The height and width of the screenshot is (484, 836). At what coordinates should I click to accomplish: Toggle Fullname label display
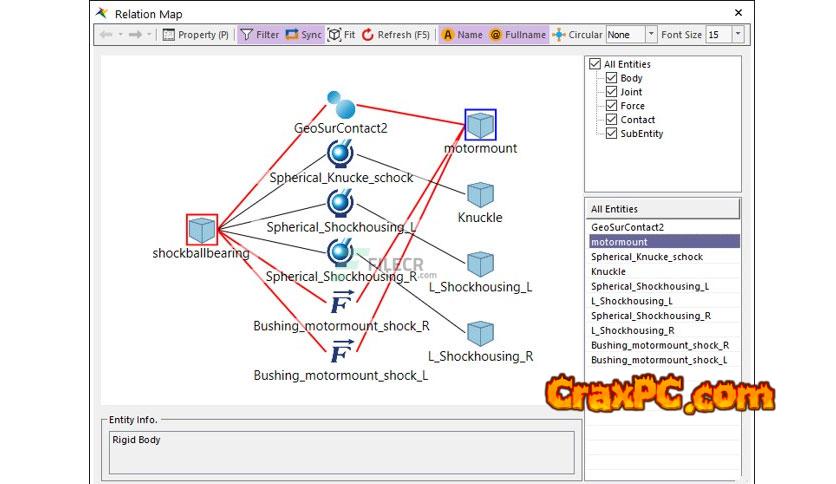(518, 35)
